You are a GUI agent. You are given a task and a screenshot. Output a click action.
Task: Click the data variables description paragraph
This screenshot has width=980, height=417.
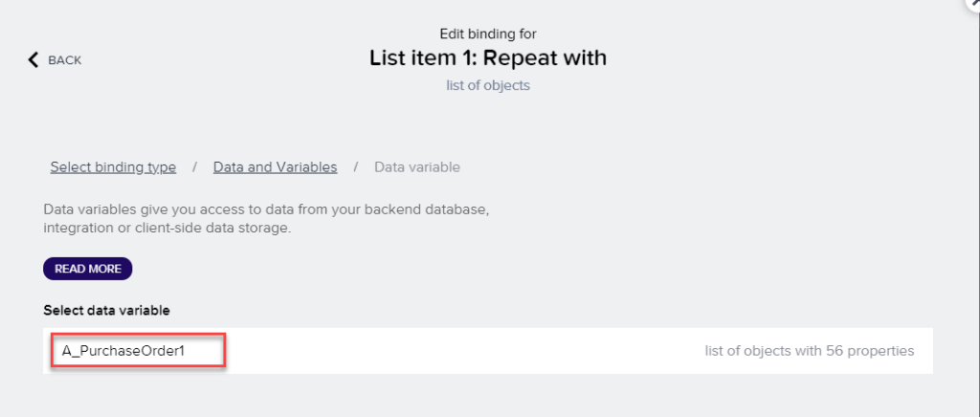pos(266,218)
